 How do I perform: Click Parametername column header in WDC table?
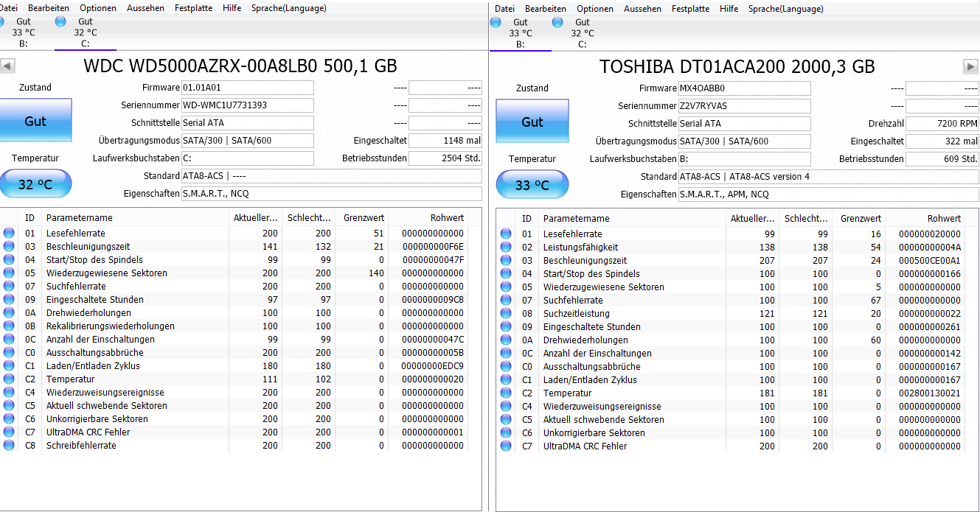135,217
